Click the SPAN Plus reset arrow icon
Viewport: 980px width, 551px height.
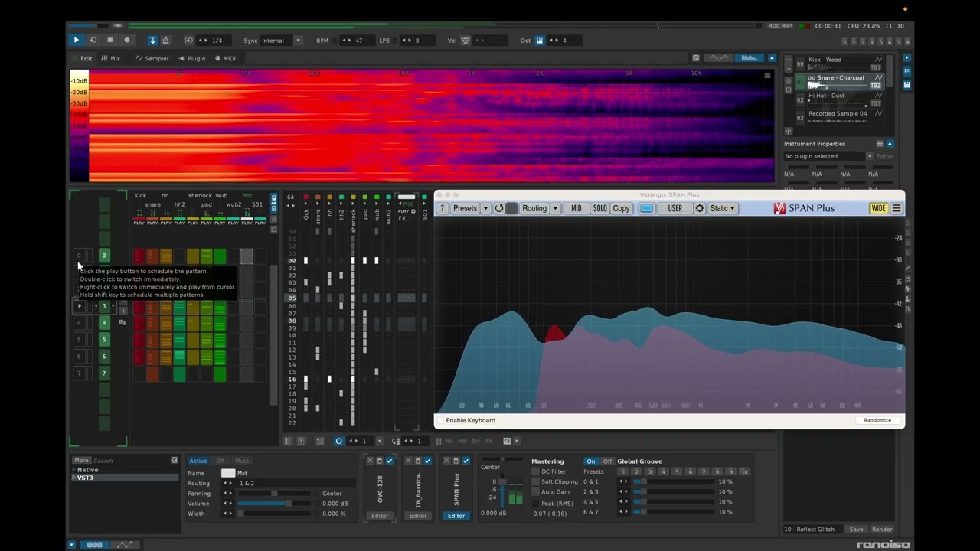[499, 208]
